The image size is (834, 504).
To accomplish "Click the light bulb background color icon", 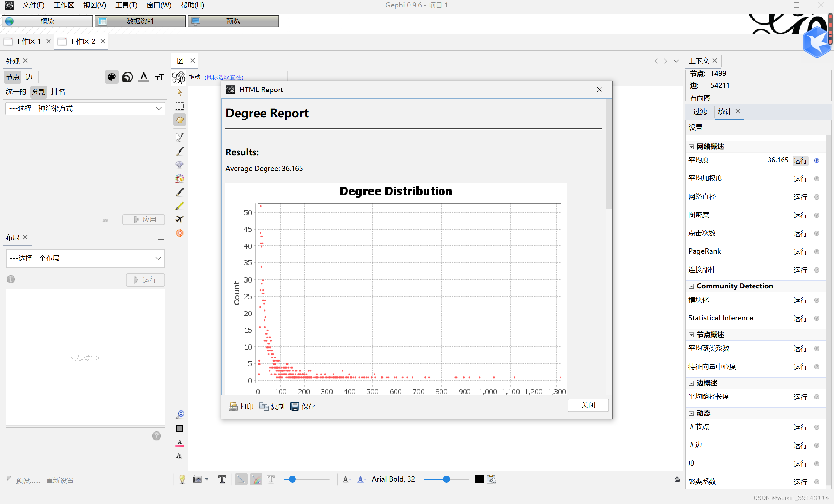I will pyautogui.click(x=182, y=479).
